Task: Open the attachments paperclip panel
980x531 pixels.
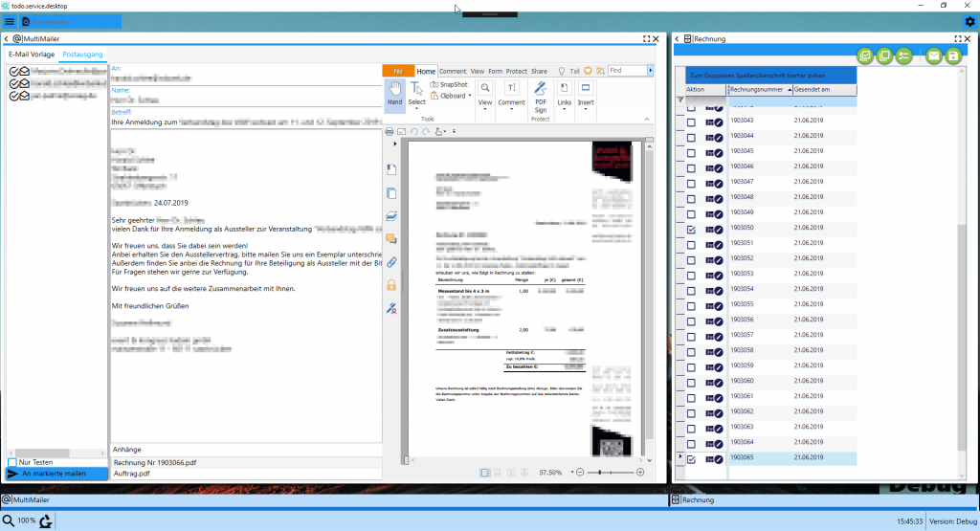Action: (391, 262)
